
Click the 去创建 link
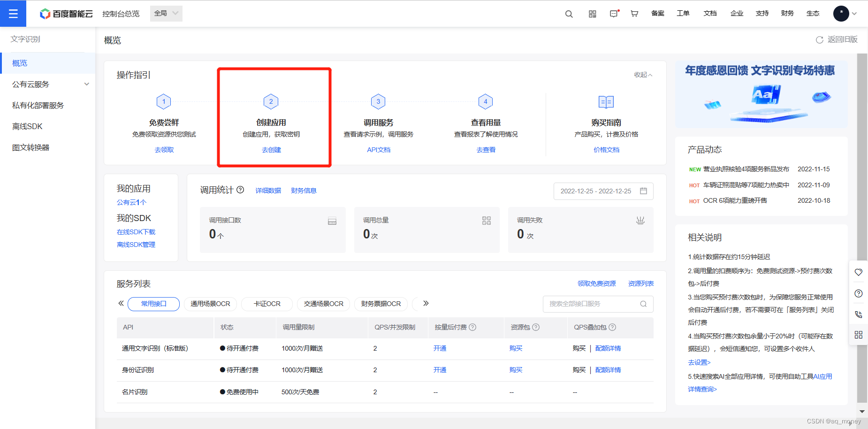coord(271,150)
